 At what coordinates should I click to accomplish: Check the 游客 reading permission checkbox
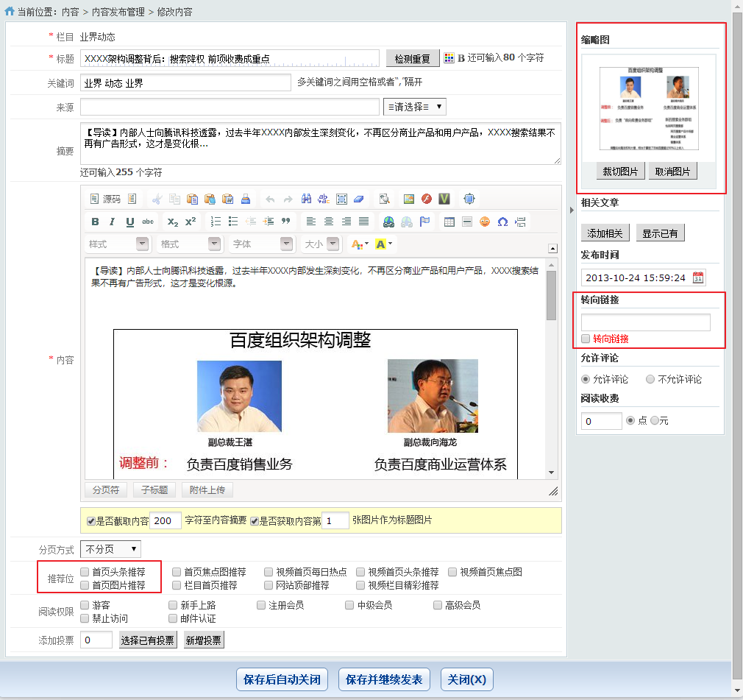pos(85,605)
